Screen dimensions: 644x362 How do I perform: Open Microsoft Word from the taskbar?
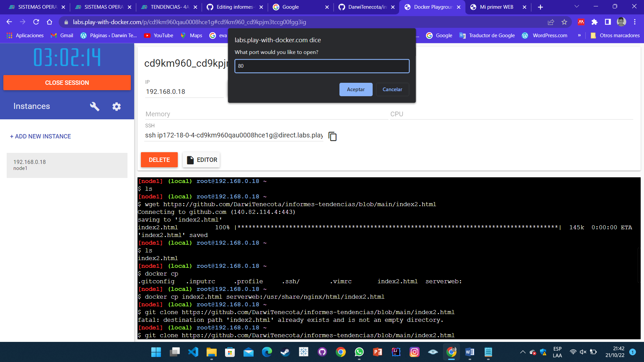(x=470, y=352)
